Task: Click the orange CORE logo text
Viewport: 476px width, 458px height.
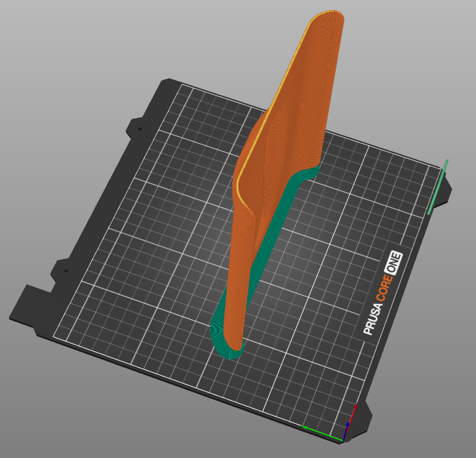Action: pyautogui.click(x=384, y=288)
